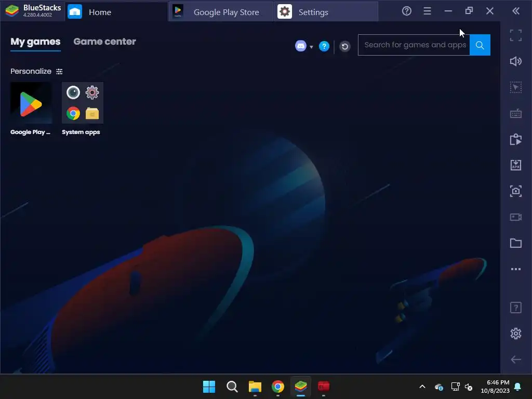Open the keyboard game controls icon
The width and height of the screenshot is (532, 399).
point(516,113)
